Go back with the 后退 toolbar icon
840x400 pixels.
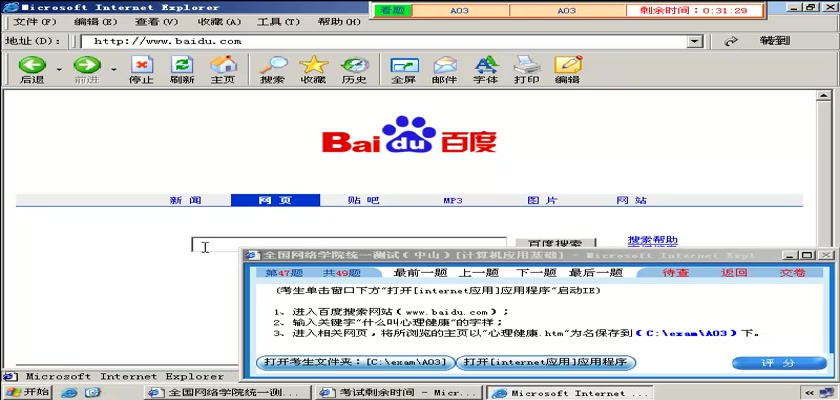[x=32, y=70]
